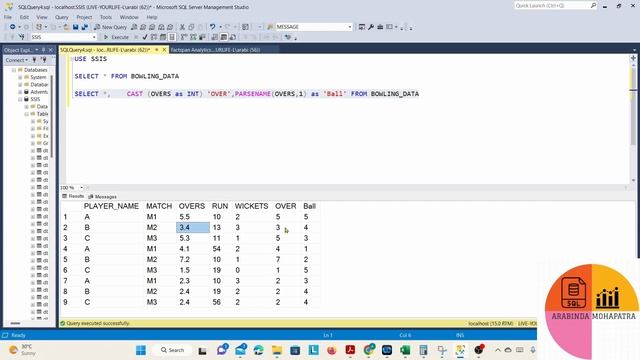Select row header number 6
This screenshot has width=640, height=360.
(x=65, y=270)
